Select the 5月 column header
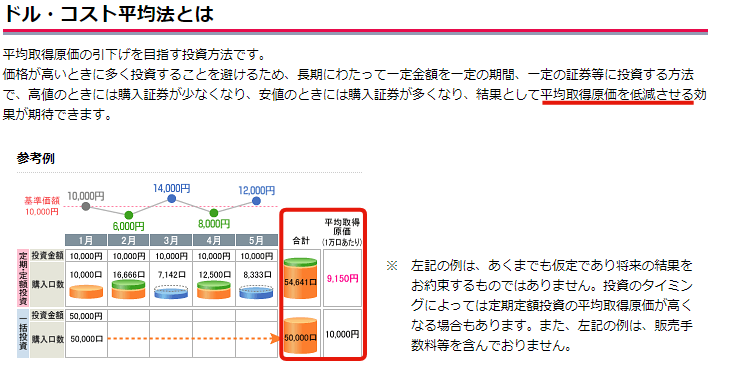Viewport: 733px width, 366px height. coord(256,240)
